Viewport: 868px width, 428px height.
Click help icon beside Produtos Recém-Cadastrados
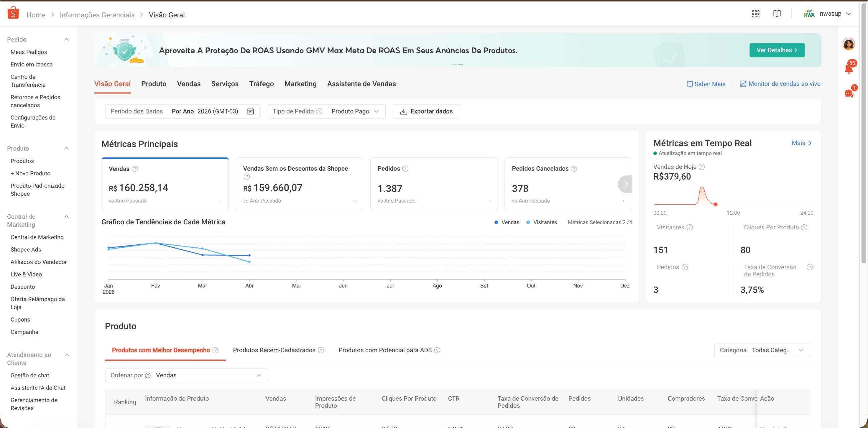click(x=321, y=350)
